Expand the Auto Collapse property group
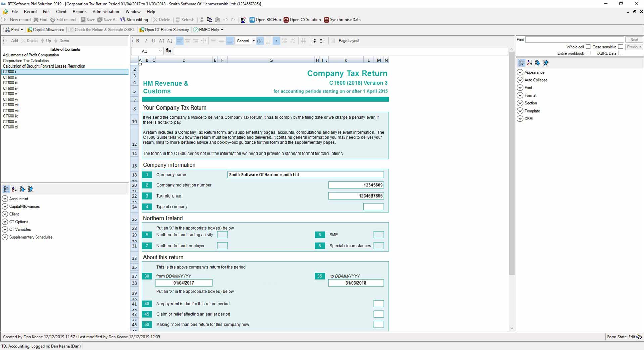644x350 pixels. click(520, 80)
